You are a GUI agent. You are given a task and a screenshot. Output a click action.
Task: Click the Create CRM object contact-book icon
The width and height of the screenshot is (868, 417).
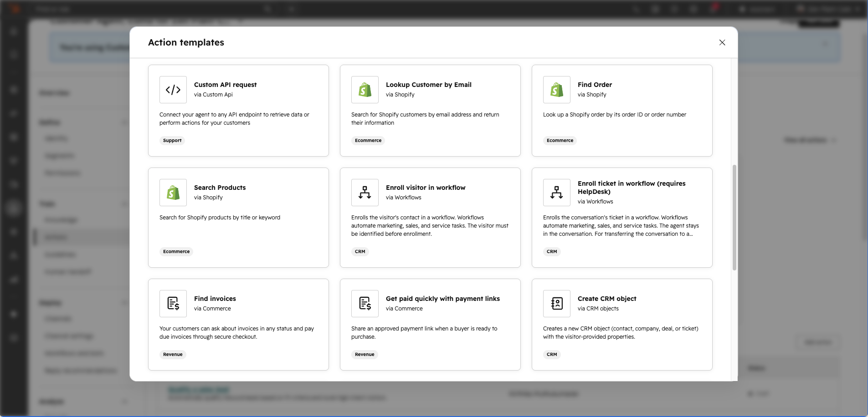pyautogui.click(x=557, y=304)
